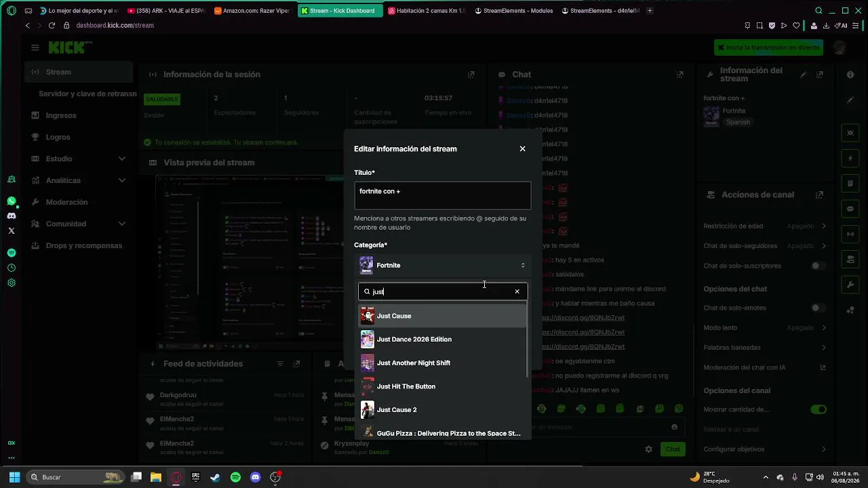Open the ARK - VIAJE YouTube tab
This screenshot has width=868, height=488.
tap(165, 11)
